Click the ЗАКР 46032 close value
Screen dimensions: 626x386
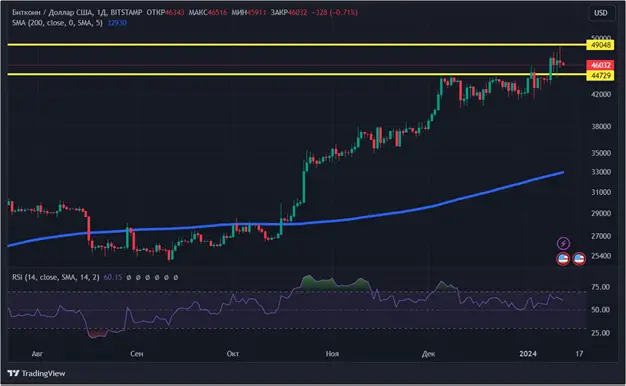pos(289,12)
